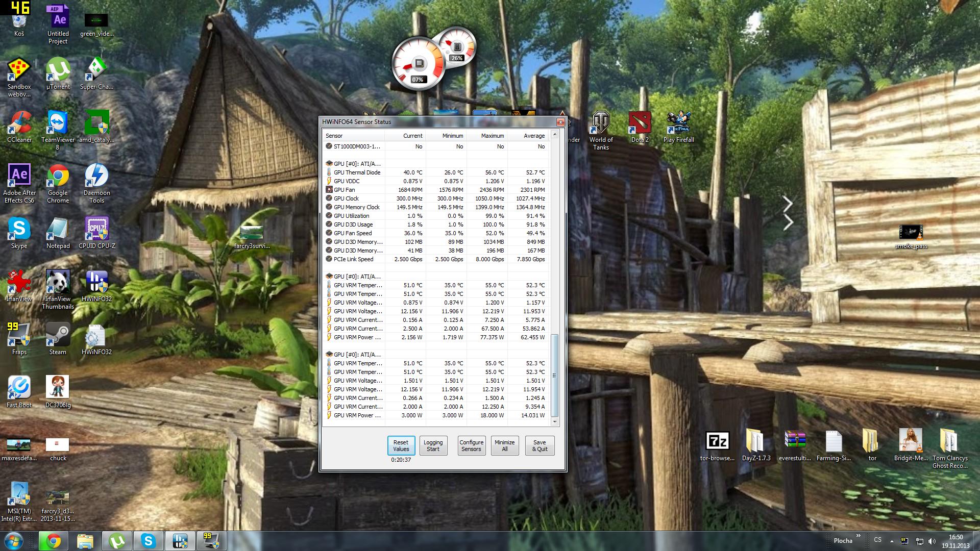
Task: Open amd_cataly... installer icon
Action: (x=96, y=127)
